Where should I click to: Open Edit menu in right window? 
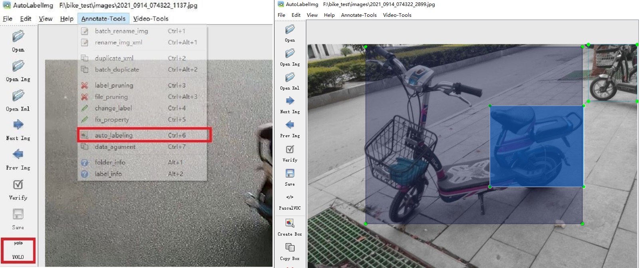(296, 15)
